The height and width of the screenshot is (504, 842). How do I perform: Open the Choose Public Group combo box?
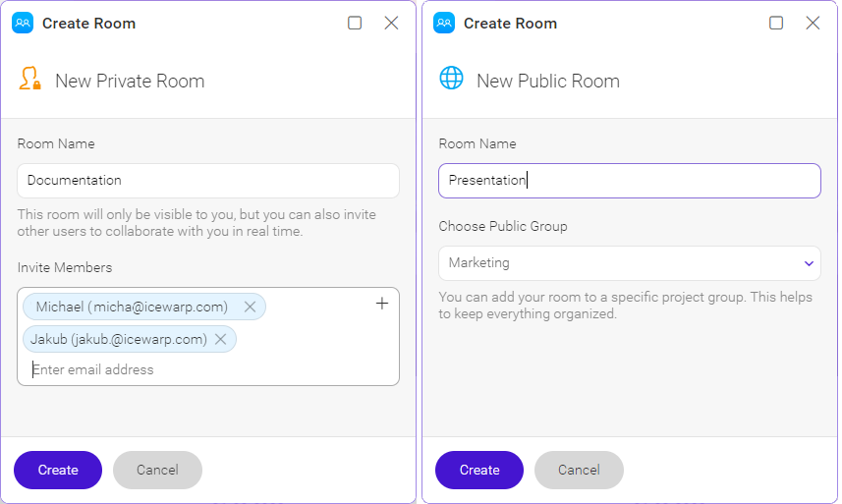click(630, 263)
